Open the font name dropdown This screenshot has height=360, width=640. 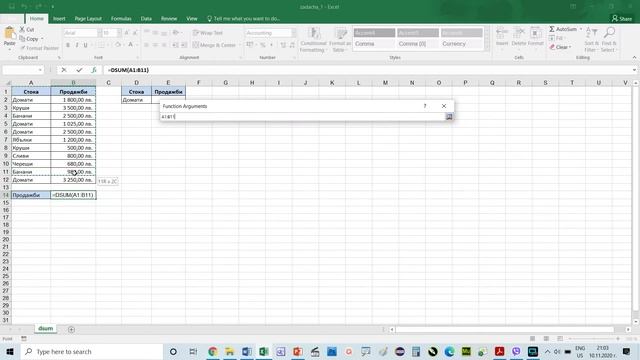(99, 33)
